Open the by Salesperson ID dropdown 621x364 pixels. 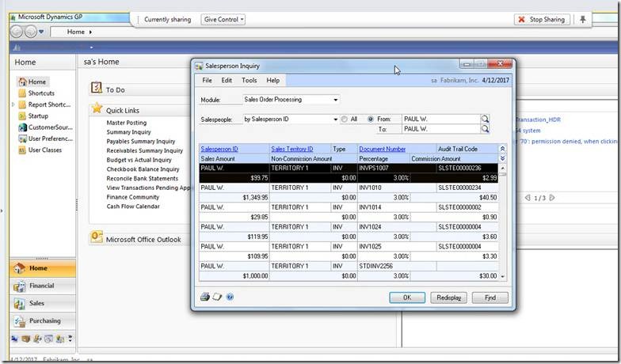coord(336,119)
